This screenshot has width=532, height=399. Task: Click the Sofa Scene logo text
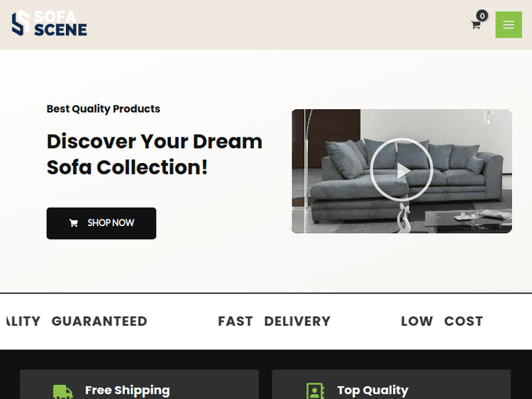pyautogui.click(x=60, y=23)
